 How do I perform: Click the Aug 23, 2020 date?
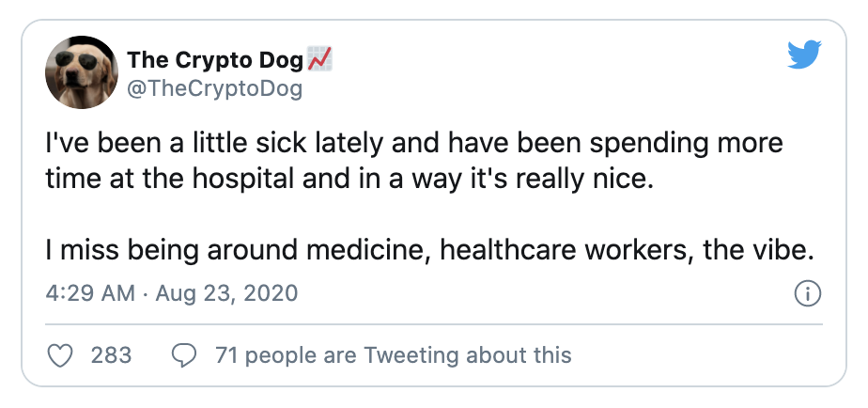(225, 293)
